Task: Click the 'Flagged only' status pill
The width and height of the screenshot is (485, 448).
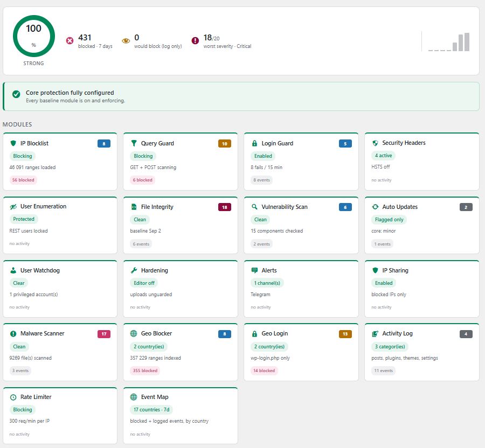Action: [389, 220]
